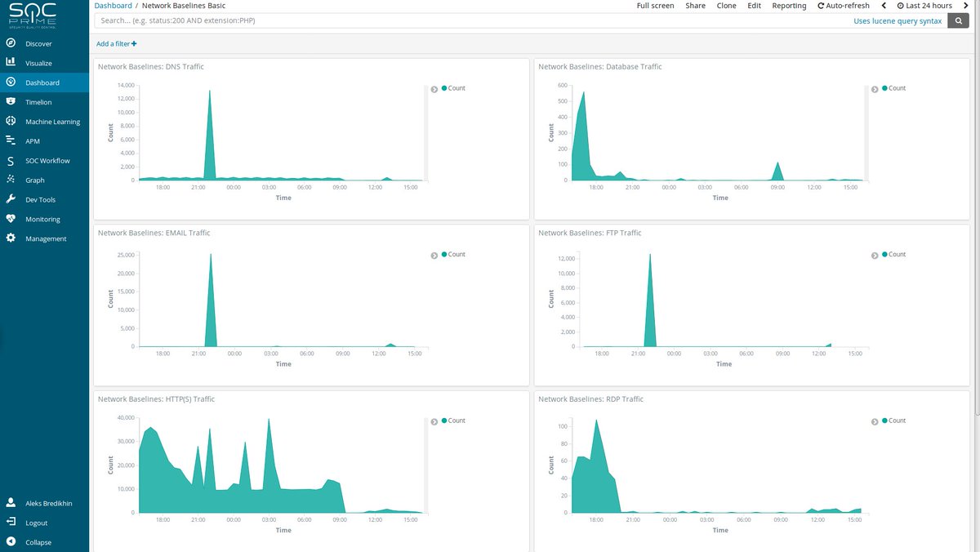The width and height of the screenshot is (980, 552).
Task: Open Uses lucene query syntax link
Action: (x=898, y=21)
